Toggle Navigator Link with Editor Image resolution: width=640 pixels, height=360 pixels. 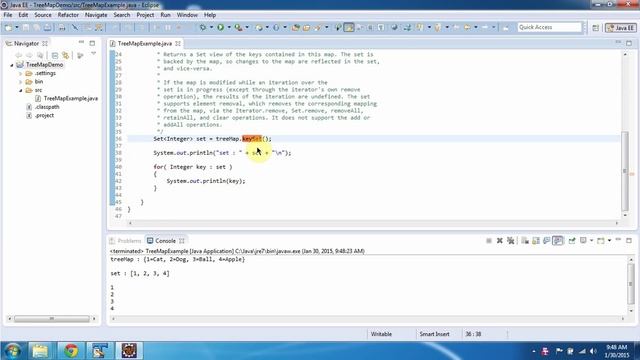click(x=66, y=55)
